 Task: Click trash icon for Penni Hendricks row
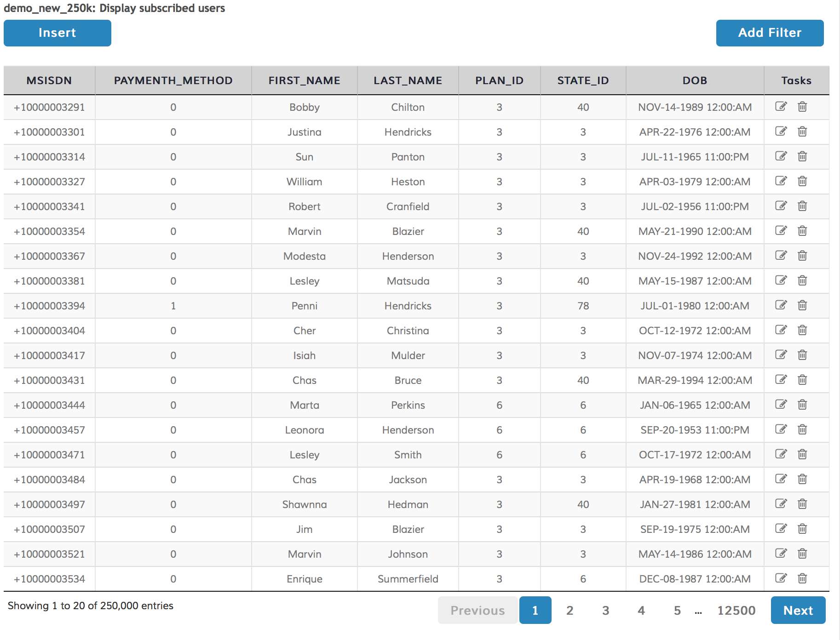point(802,305)
